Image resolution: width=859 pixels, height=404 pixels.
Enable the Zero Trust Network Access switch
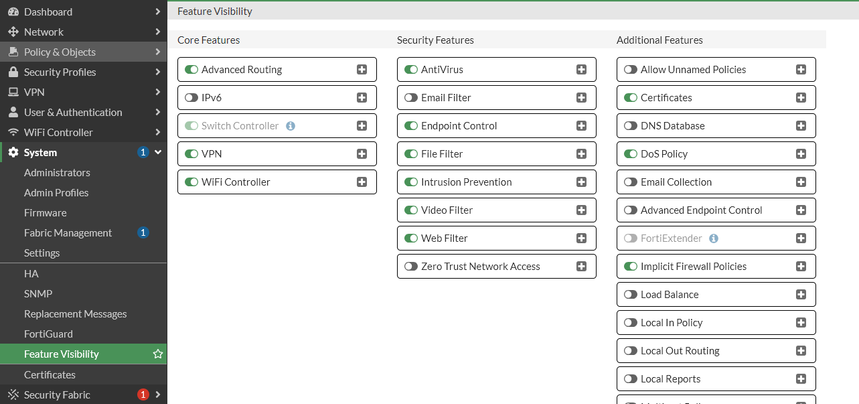(411, 266)
